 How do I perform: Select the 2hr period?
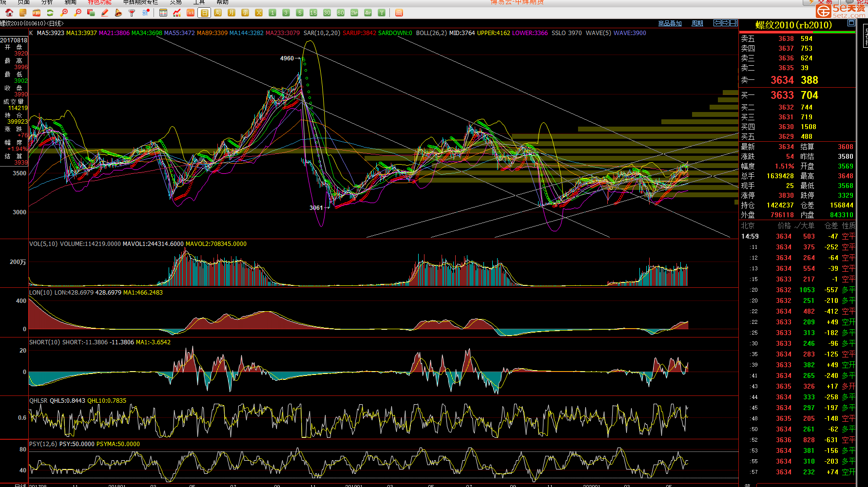[x=354, y=13]
